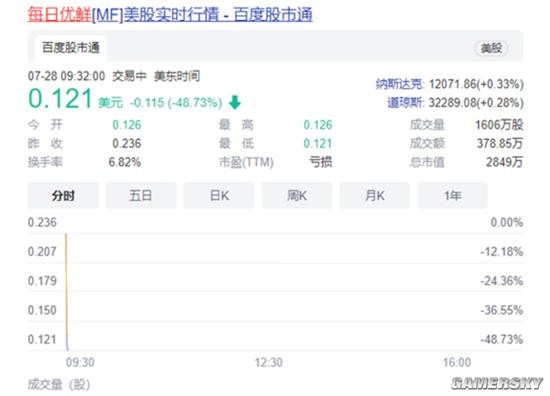Switch chart to 日K view
The image size is (550, 396).
click(x=219, y=195)
